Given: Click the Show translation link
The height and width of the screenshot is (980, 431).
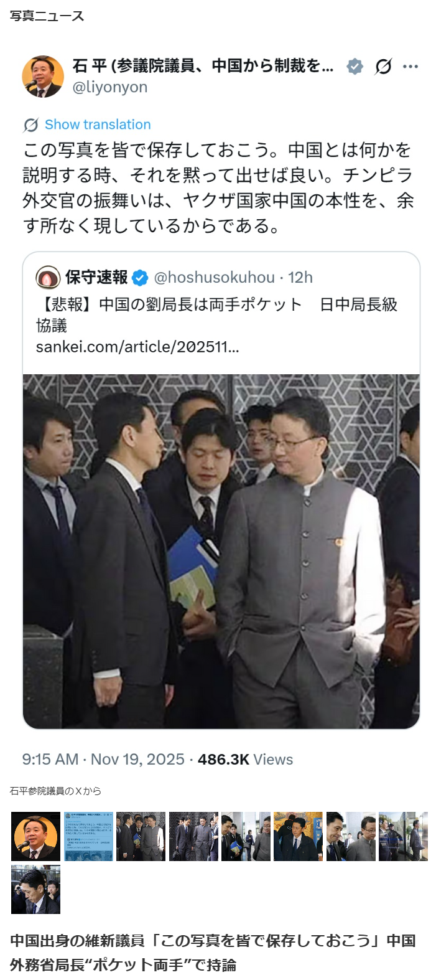Looking at the screenshot, I should click(x=98, y=125).
